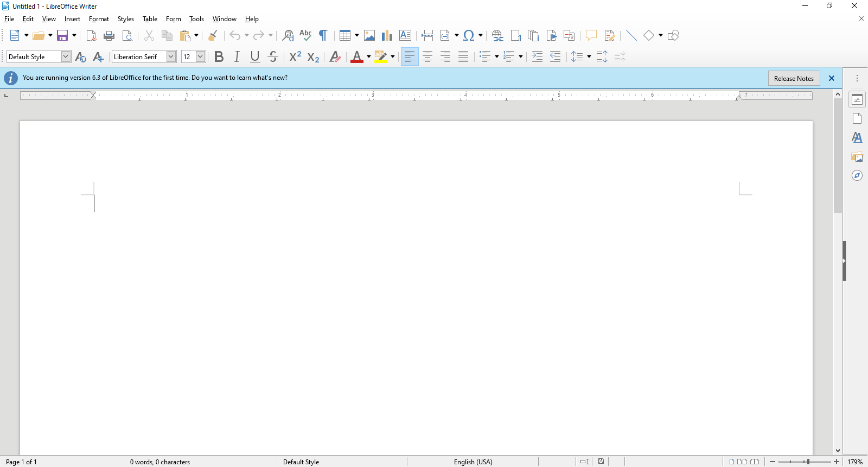Open the sidebar Gallery deck
This screenshot has height=467, width=868.
click(x=857, y=156)
